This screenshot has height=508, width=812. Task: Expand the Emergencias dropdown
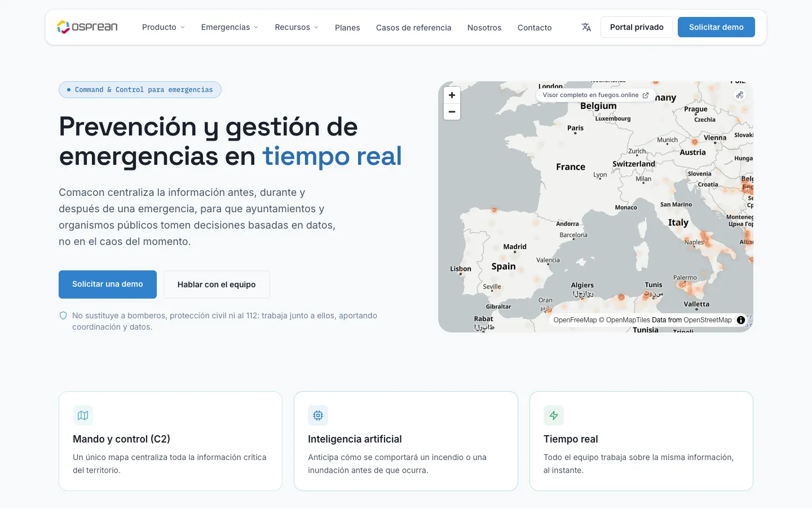230,27
